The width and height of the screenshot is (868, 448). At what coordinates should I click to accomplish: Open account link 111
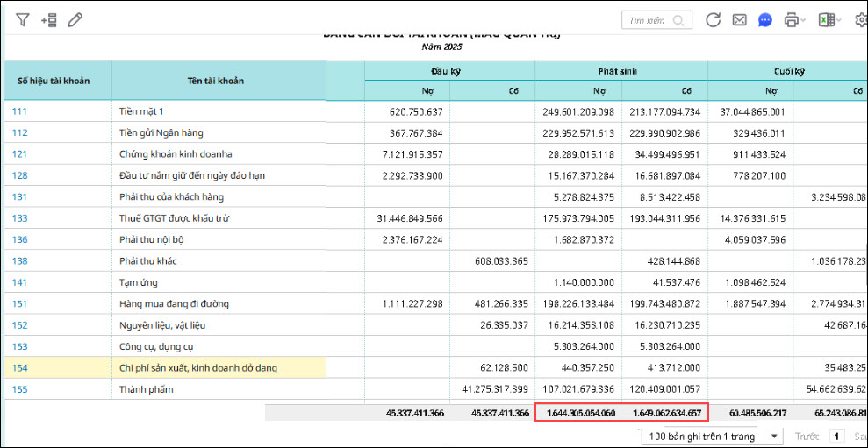pos(19,111)
